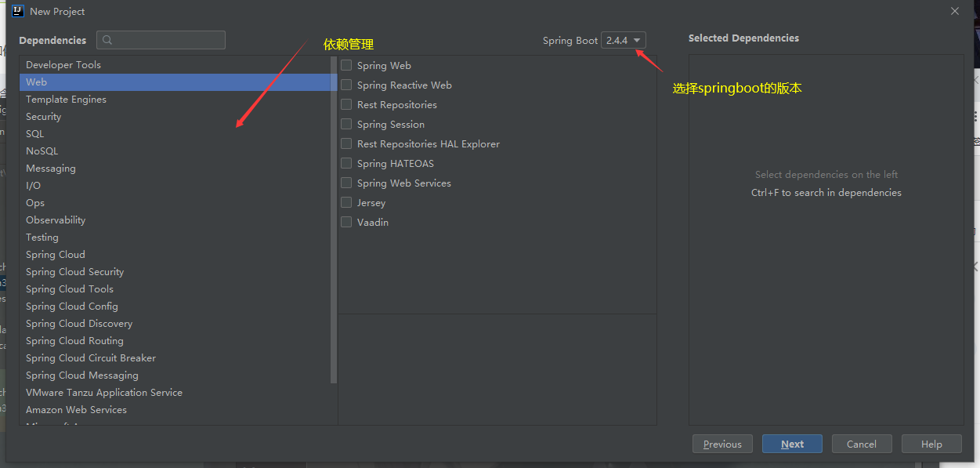Image resolution: width=980 pixels, height=468 pixels.
Task: Click the category list vertical scrollbar
Action: (335, 219)
